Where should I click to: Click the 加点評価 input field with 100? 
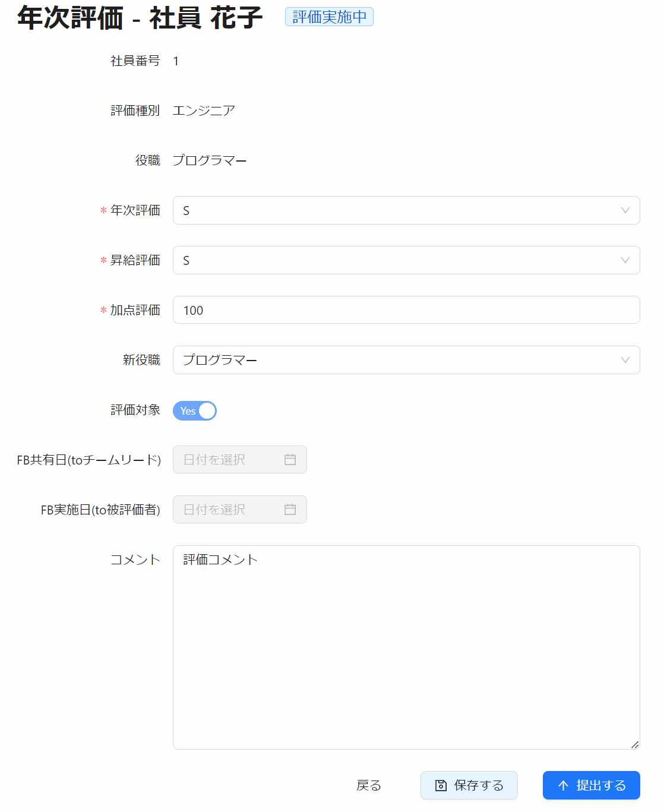406,310
